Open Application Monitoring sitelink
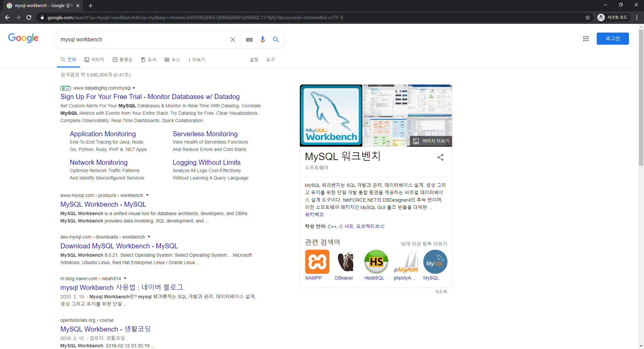Screen dimensions: 644x349 click(x=103, y=134)
